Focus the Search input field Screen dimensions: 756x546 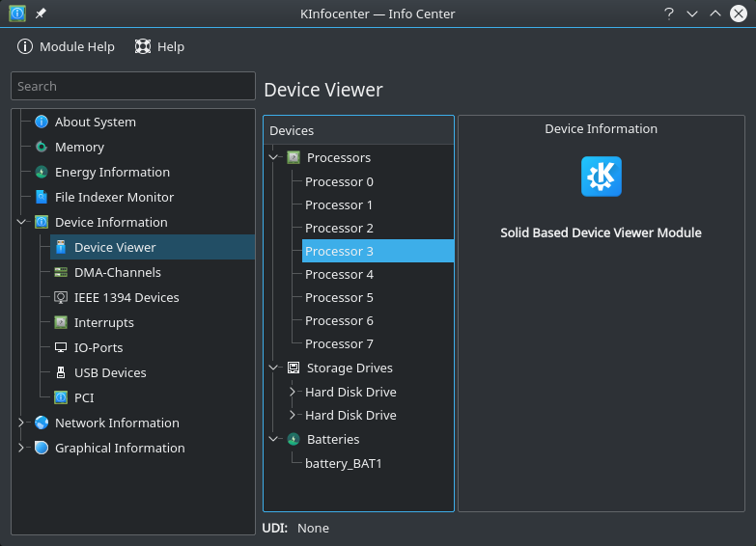tap(133, 86)
